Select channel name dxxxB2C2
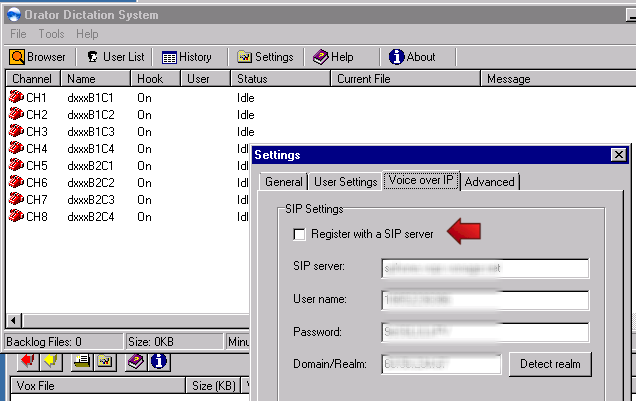 [91, 183]
